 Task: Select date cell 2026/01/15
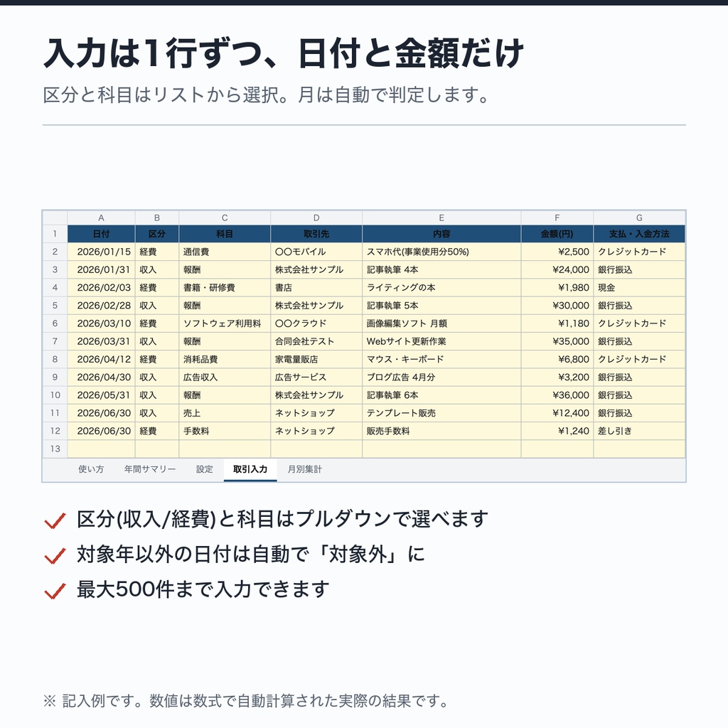tap(101, 252)
